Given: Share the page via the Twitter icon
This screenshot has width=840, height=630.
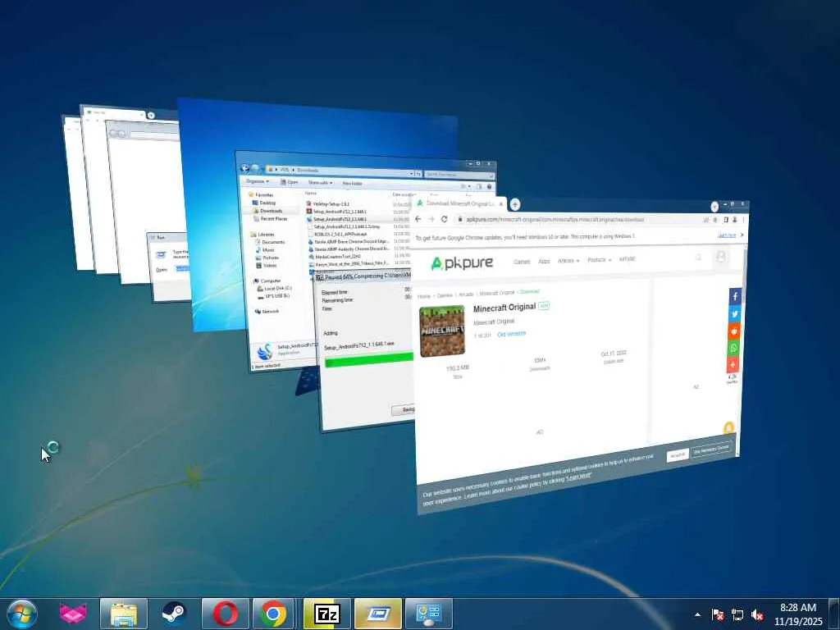Looking at the screenshot, I should click(x=734, y=314).
